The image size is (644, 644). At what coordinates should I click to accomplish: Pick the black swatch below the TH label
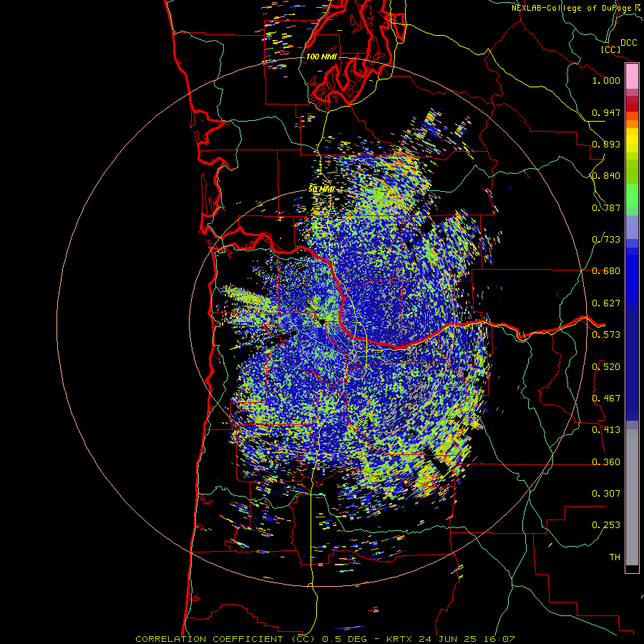632,568
